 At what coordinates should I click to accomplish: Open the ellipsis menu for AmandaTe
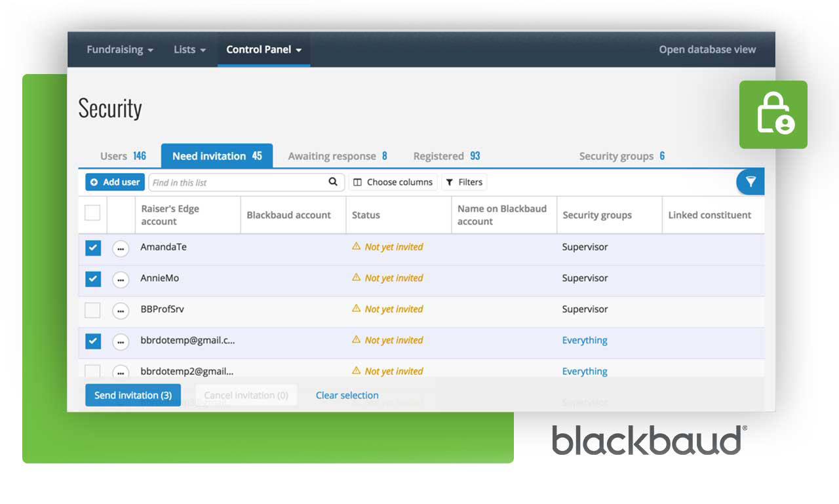click(121, 248)
